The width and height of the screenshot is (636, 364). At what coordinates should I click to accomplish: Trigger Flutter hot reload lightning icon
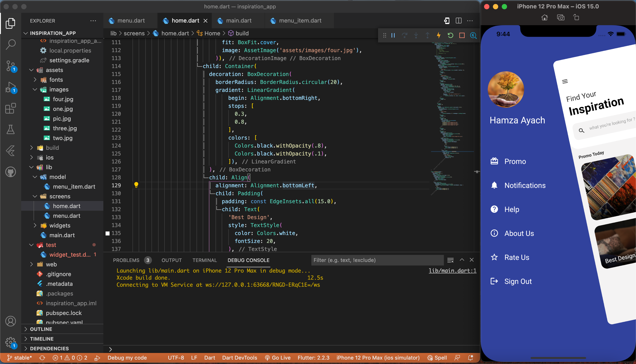[439, 36]
